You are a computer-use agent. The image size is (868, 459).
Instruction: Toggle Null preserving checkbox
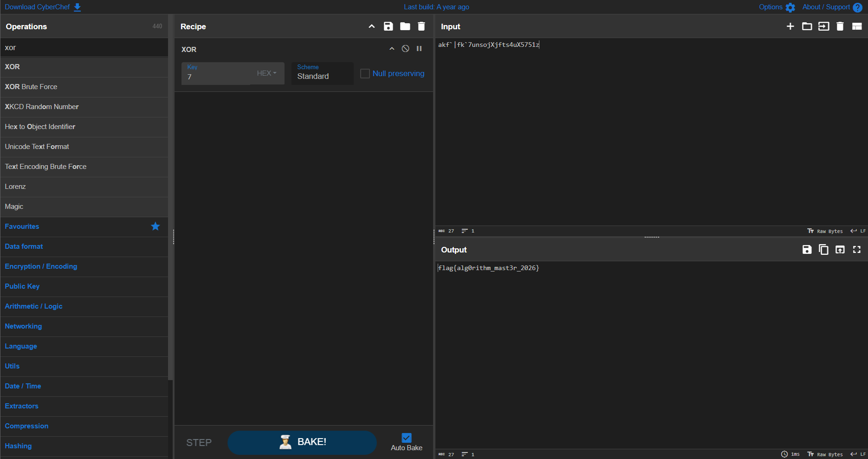(x=365, y=74)
